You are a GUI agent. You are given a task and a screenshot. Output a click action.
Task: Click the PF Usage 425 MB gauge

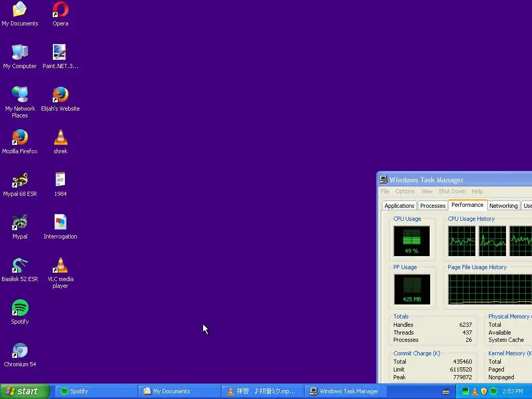click(412, 289)
